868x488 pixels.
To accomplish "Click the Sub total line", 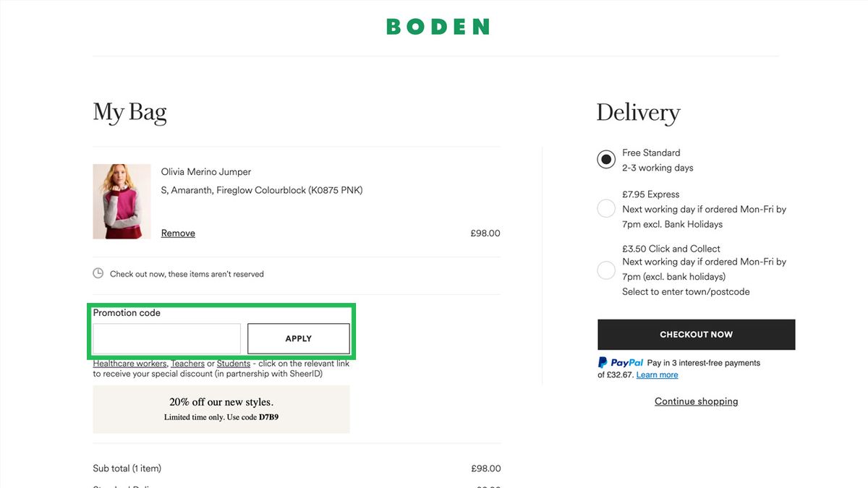I will 127,468.
